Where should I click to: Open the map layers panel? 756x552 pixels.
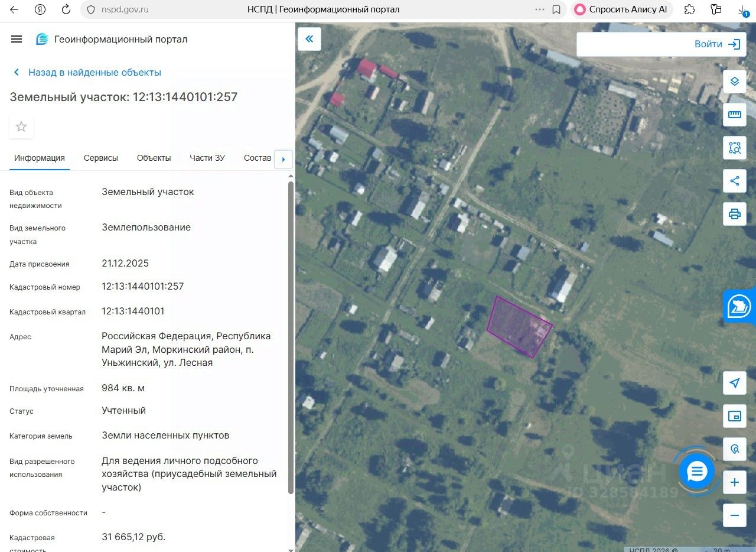pos(735,82)
